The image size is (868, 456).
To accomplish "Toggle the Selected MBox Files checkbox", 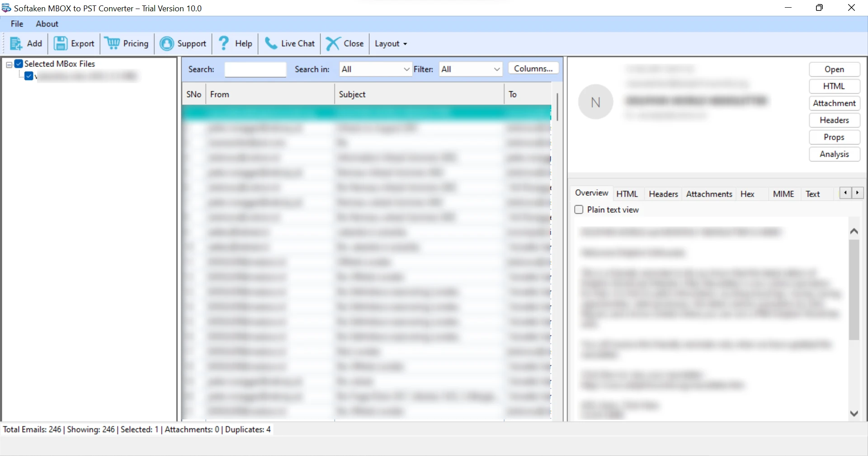I will point(19,64).
